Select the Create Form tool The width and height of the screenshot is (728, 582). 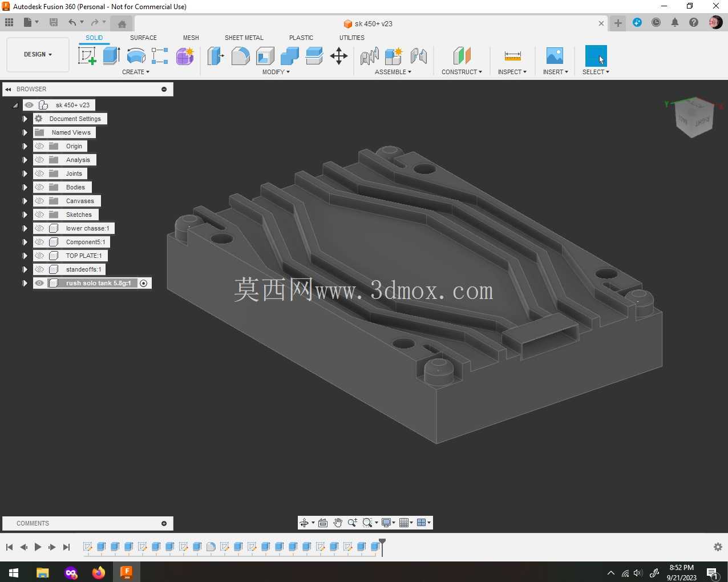coord(185,56)
